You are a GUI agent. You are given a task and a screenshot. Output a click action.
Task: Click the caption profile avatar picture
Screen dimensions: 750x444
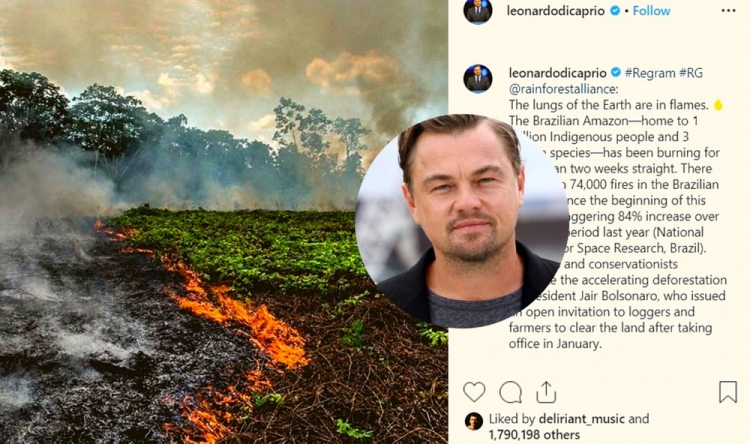click(x=477, y=78)
